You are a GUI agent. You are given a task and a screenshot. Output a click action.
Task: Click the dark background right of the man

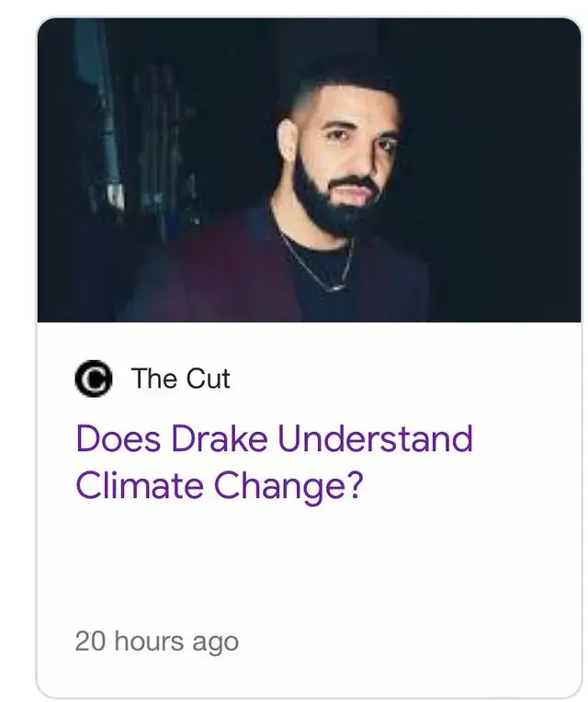click(502, 170)
